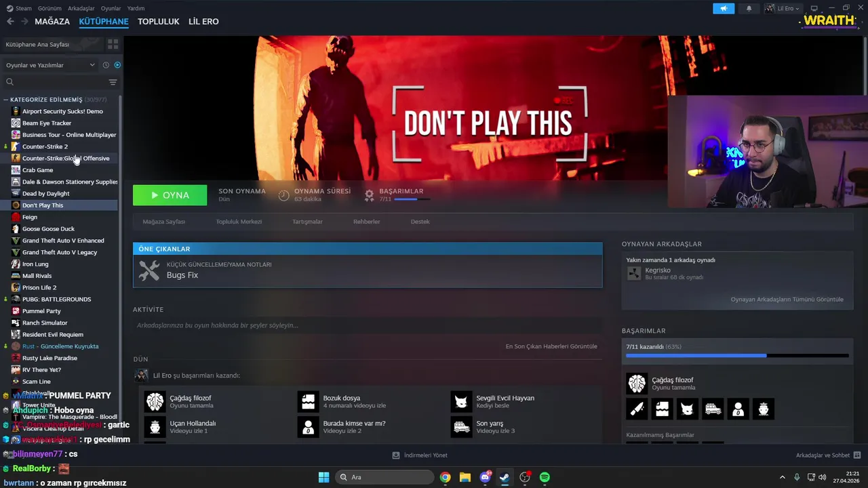Image resolution: width=868 pixels, height=488 pixels.
Task: Open friend Kegrisko's entry
Action: point(737,273)
